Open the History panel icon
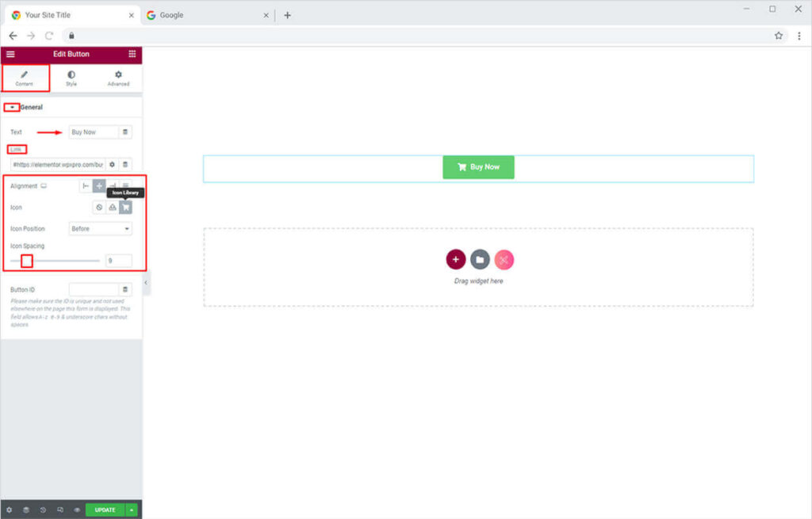 43,510
